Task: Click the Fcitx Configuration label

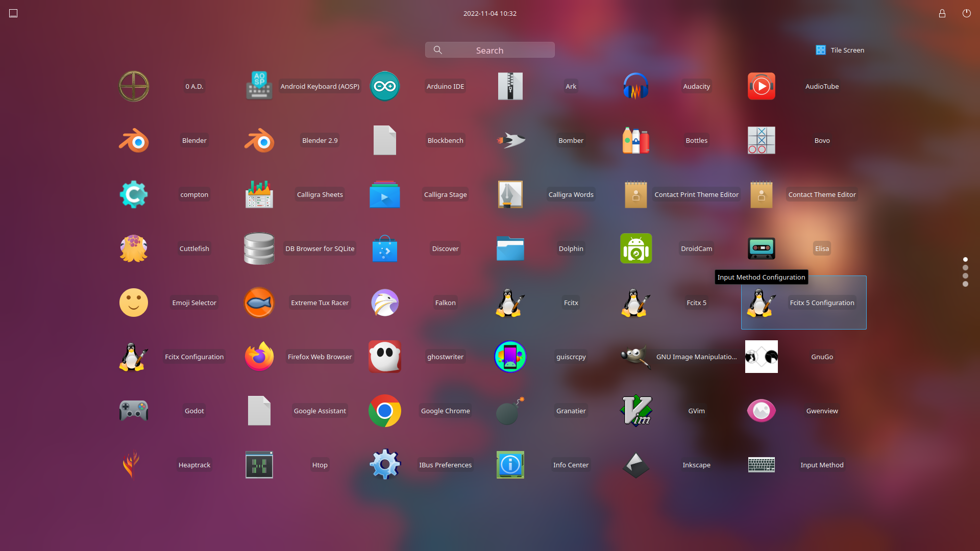Action: pyautogui.click(x=194, y=357)
